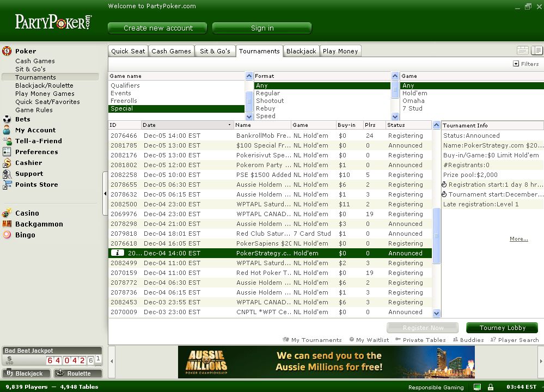
Task: Click the Player Search icon link
Action: click(x=515, y=340)
